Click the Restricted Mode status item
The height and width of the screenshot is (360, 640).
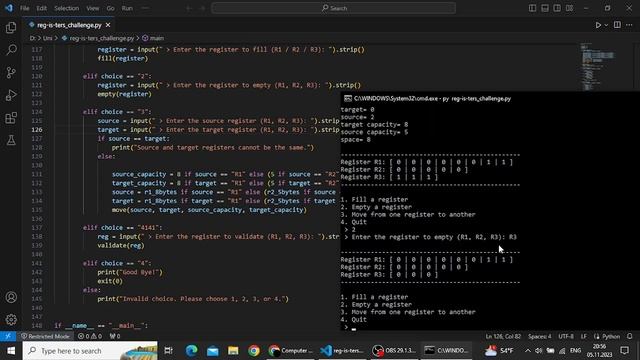click(x=45, y=336)
